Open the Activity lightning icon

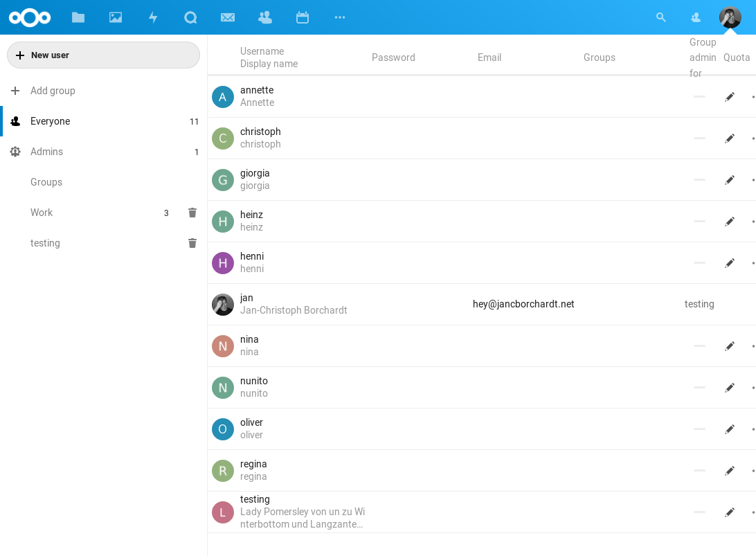coord(153,18)
